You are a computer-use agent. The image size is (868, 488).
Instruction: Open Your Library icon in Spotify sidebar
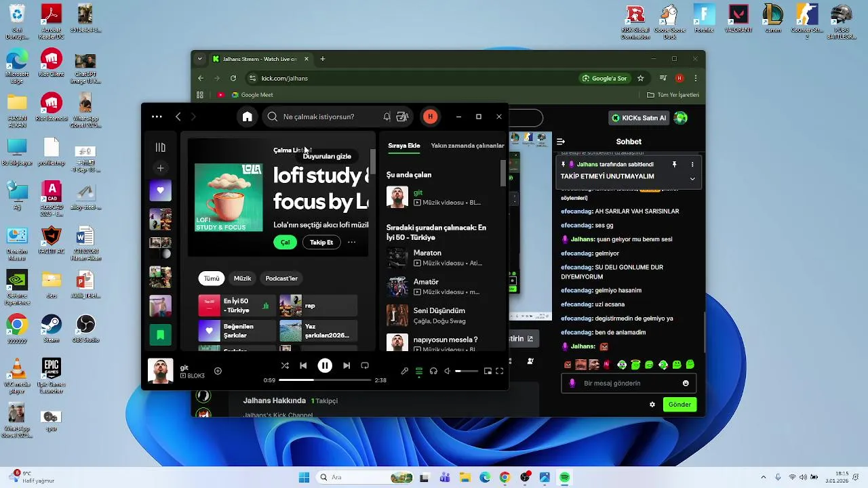(161, 147)
